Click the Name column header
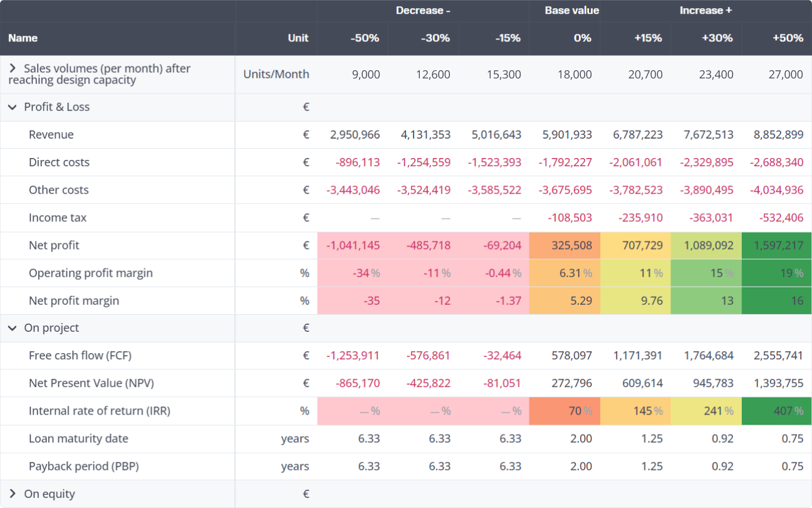 pyautogui.click(x=23, y=38)
